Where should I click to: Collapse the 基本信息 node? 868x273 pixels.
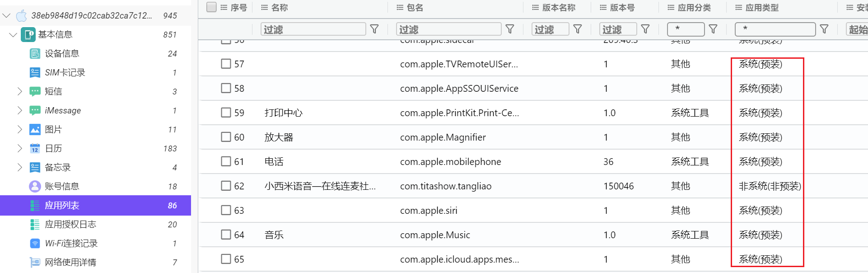(x=13, y=35)
